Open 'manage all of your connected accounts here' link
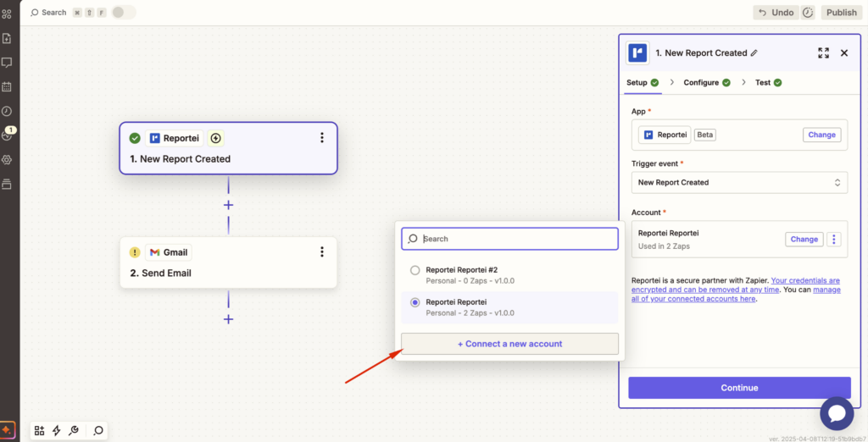This screenshot has width=868, height=442. [736, 295]
